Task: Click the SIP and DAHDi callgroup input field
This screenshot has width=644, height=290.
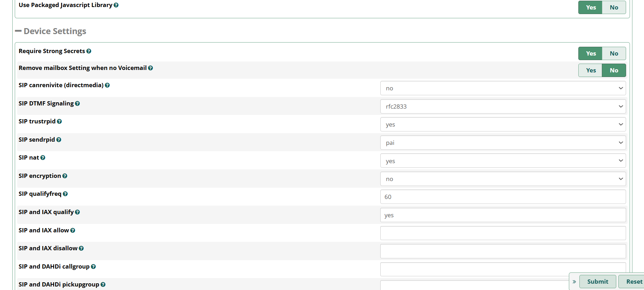Action: [503, 269]
